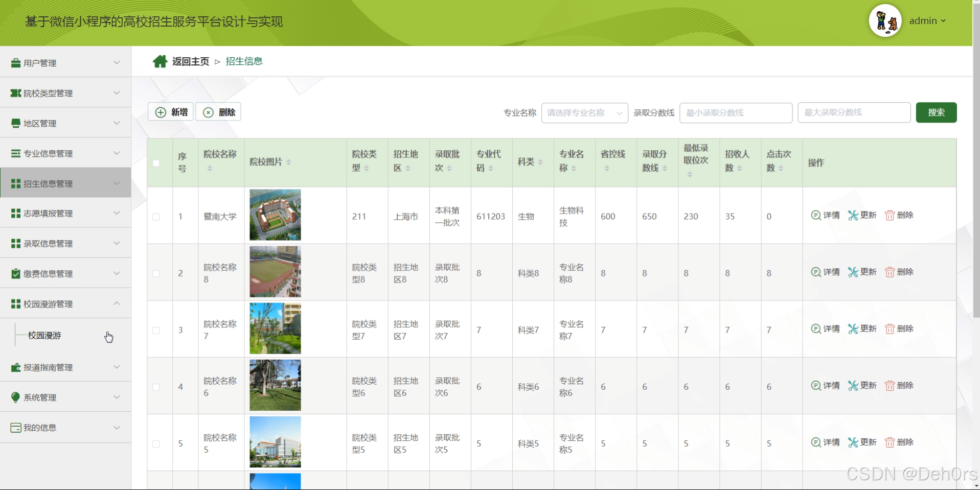Sort by 院校名称 column arrows
Viewport: 980px width, 490px height.
click(x=210, y=168)
